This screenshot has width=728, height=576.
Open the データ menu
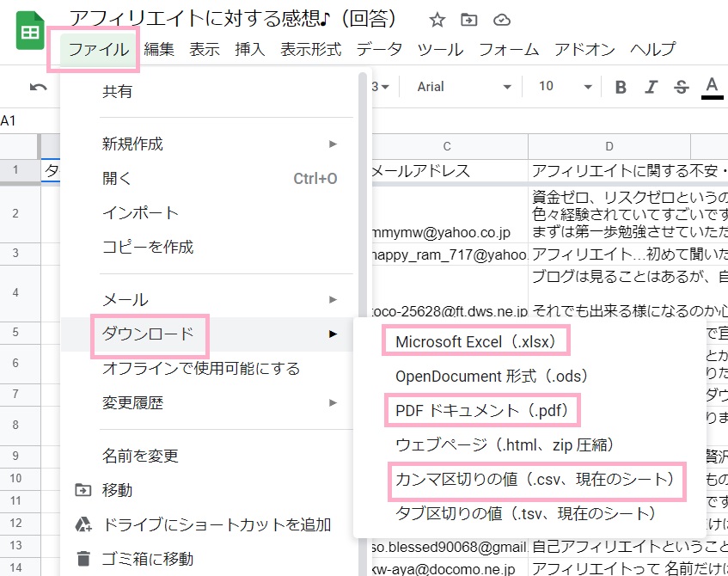[x=379, y=49]
